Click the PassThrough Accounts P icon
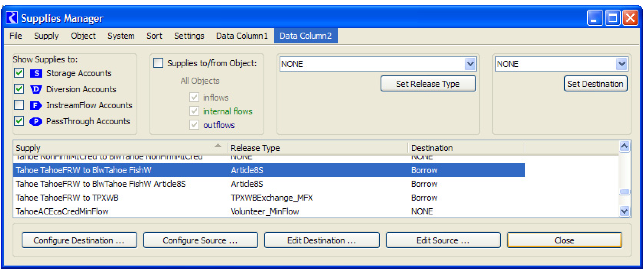 pos(36,122)
